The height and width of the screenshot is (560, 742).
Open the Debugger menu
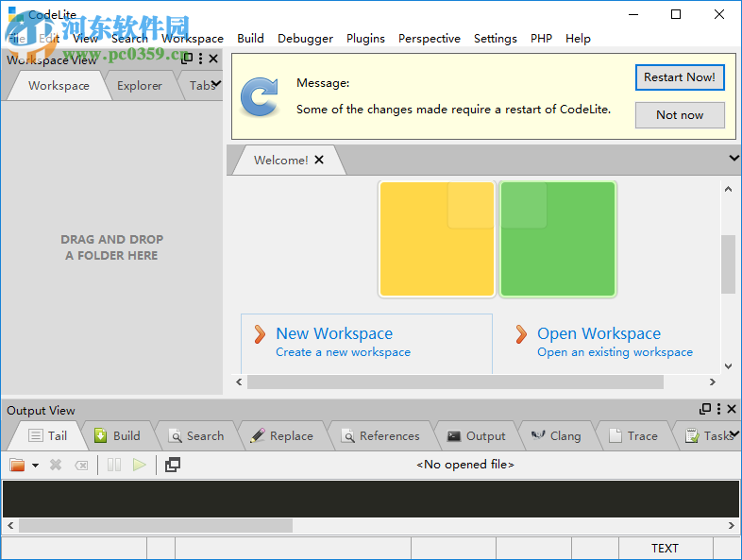pyautogui.click(x=305, y=39)
